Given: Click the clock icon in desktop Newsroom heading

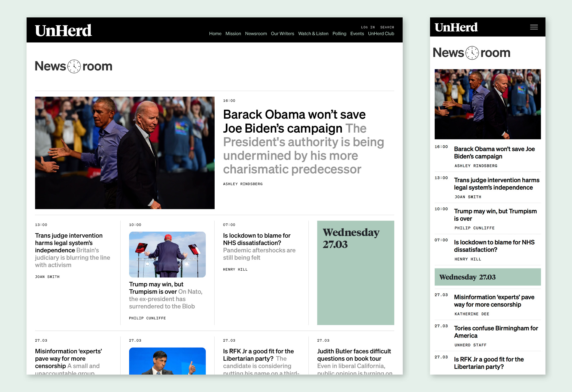Looking at the screenshot, I should (74, 66).
